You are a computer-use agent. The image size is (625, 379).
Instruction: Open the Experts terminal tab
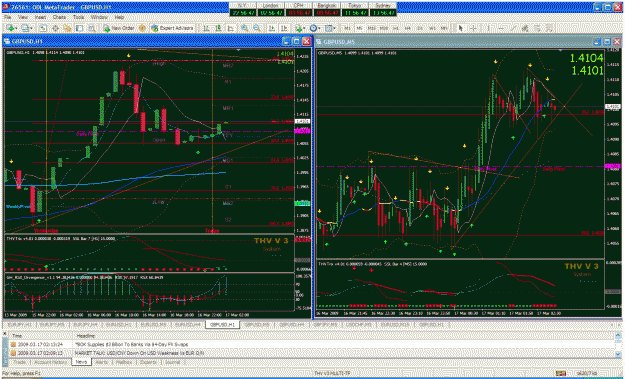coord(148,362)
